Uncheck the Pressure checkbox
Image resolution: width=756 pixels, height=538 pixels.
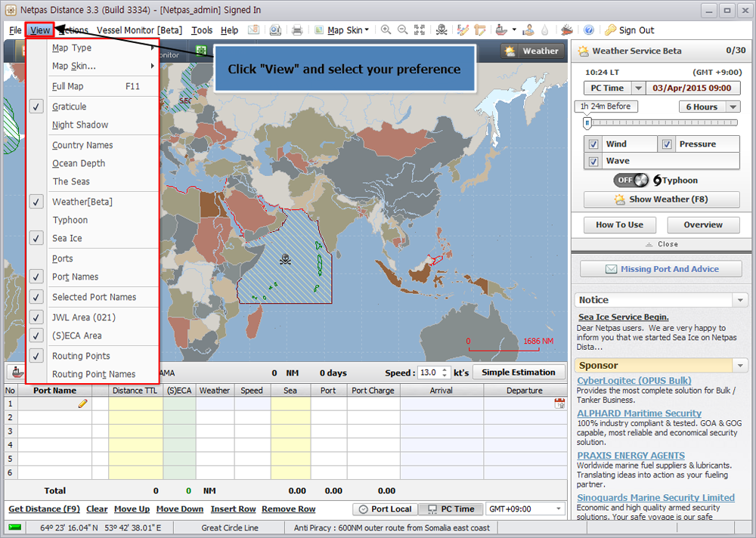(x=667, y=144)
